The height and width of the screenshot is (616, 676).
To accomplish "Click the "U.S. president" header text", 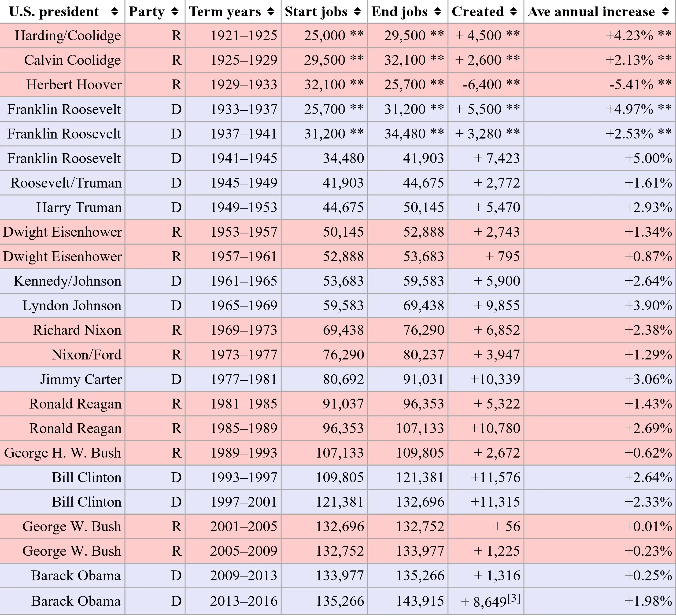I will click(x=54, y=12).
